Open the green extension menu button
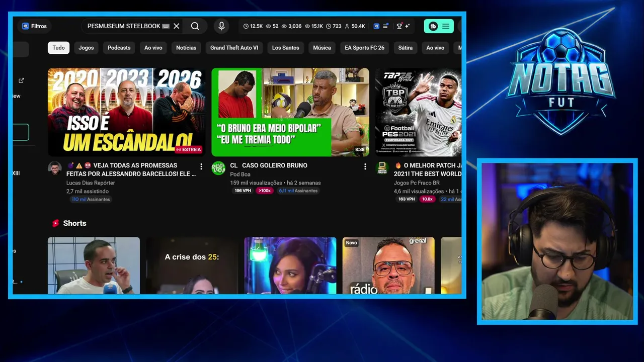644x362 pixels. pyautogui.click(x=439, y=26)
